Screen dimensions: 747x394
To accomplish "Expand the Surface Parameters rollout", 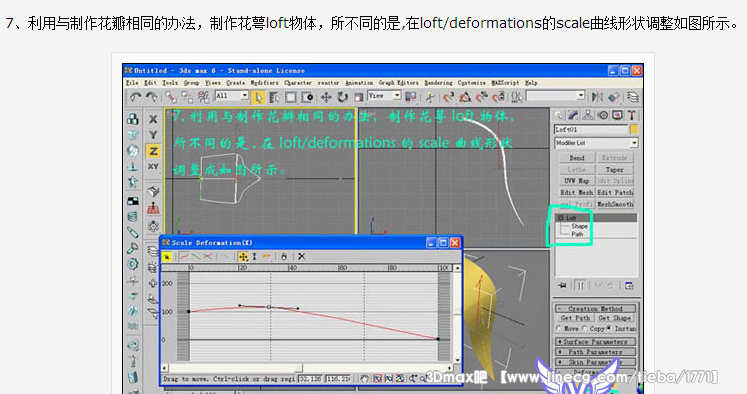I will 596,342.
